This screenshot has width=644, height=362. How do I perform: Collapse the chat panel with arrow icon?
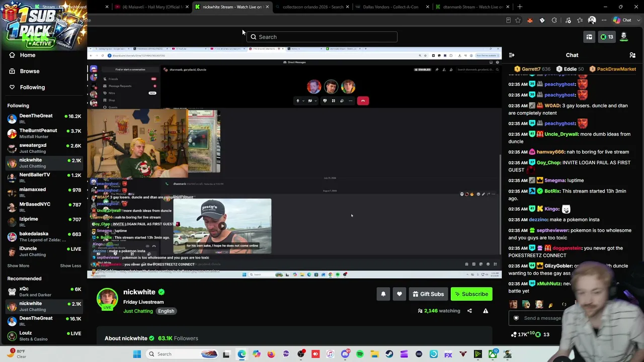tap(512, 55)
